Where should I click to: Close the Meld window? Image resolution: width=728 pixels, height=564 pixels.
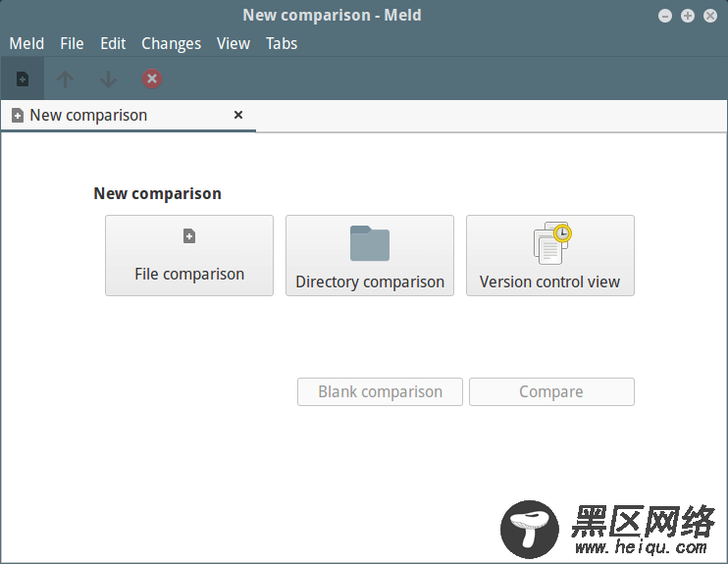pos(710,16)
